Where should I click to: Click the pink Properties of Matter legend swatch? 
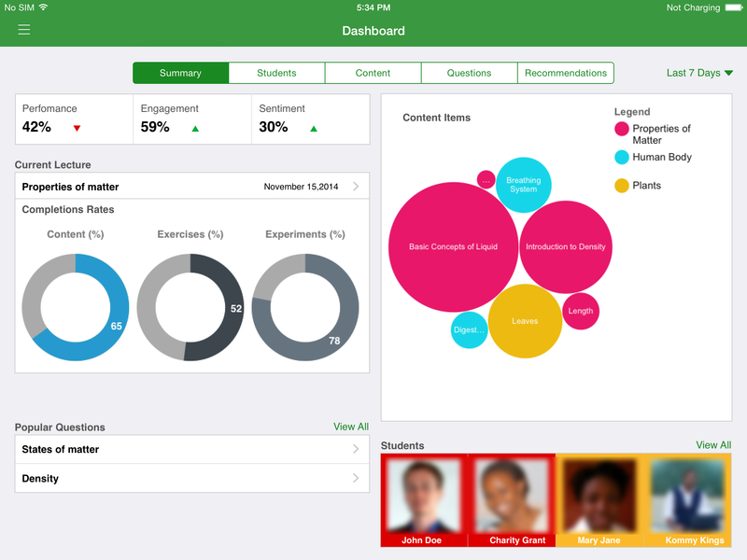(622, 130)
